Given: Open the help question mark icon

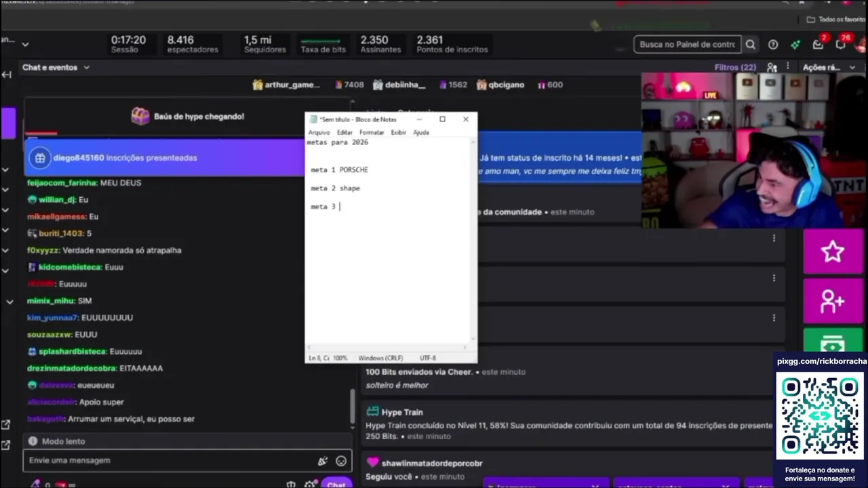Looking at the screenshot, I should pyautogui.click(x=773, y=45).
